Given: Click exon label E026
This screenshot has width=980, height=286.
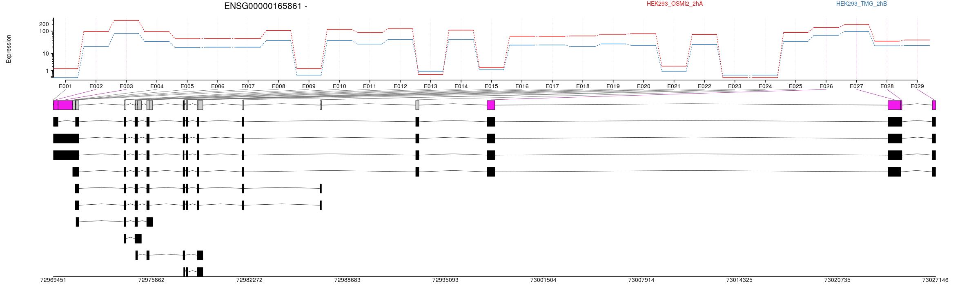Looking at the screenshot, I should pyautogui.click(x=826, y=86).
